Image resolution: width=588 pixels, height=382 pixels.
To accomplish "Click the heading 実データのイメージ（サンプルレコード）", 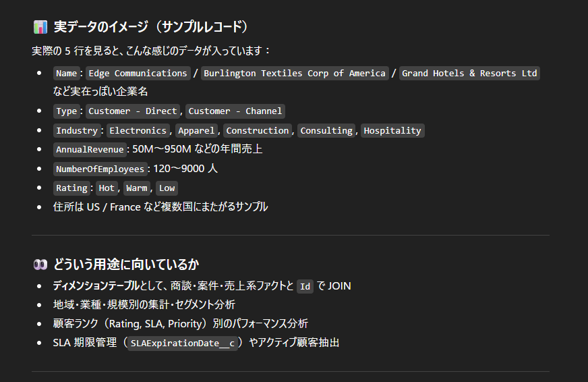I will 151,27.
